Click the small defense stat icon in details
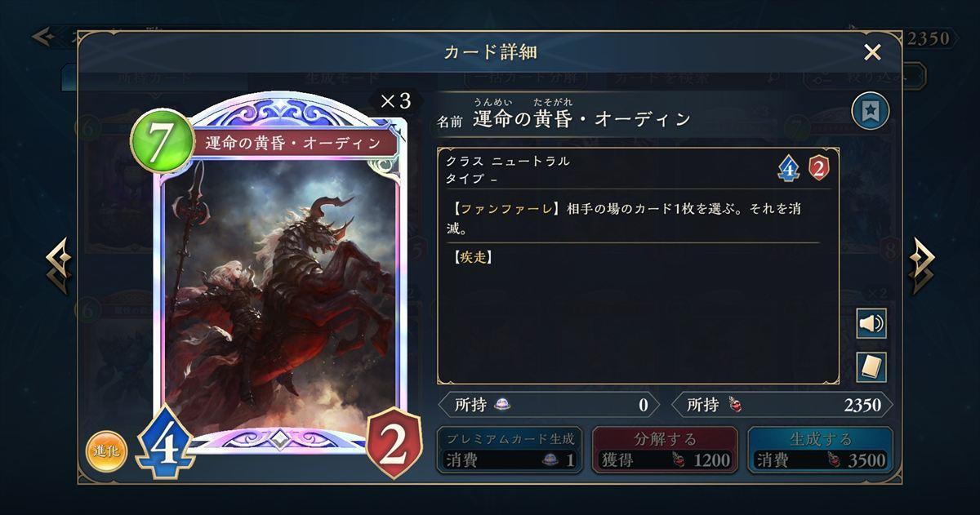Image resolution: width=980 pixels, height=515 pixels. 818,168
